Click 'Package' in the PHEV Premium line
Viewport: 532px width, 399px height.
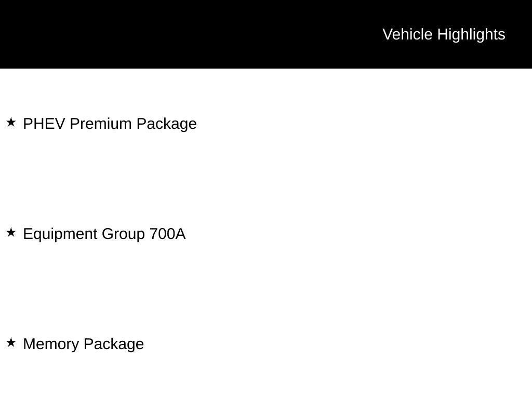[x=166, y=124]
